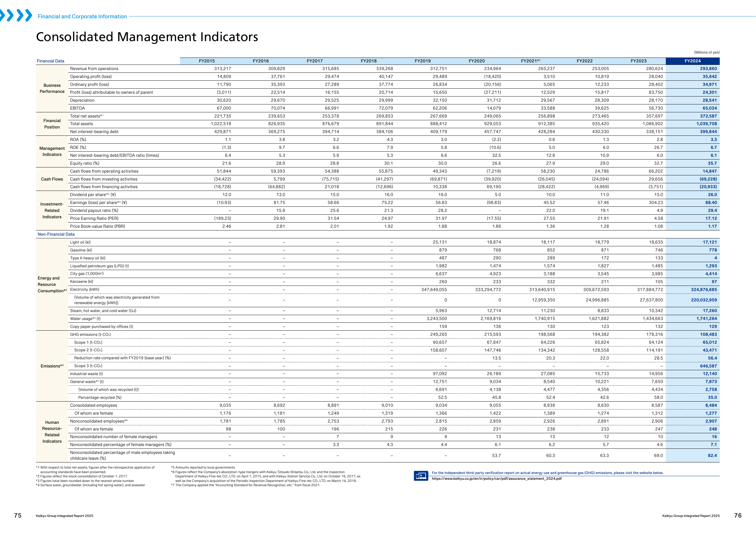Click the FY2015 PER value (189.23)
Screen dimensions: 756x534
222,219
